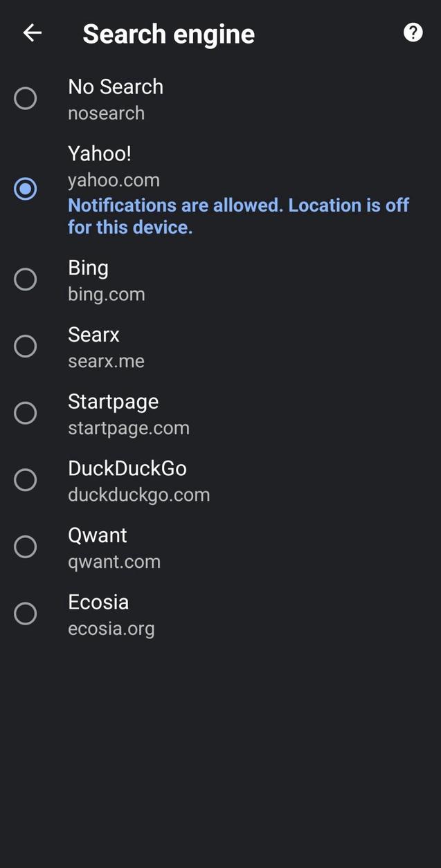The height and width of the screenshot is (868, 441).
Task: Tap the Startpage row entry
Action: pyautogui.click(x=114, y=412)
